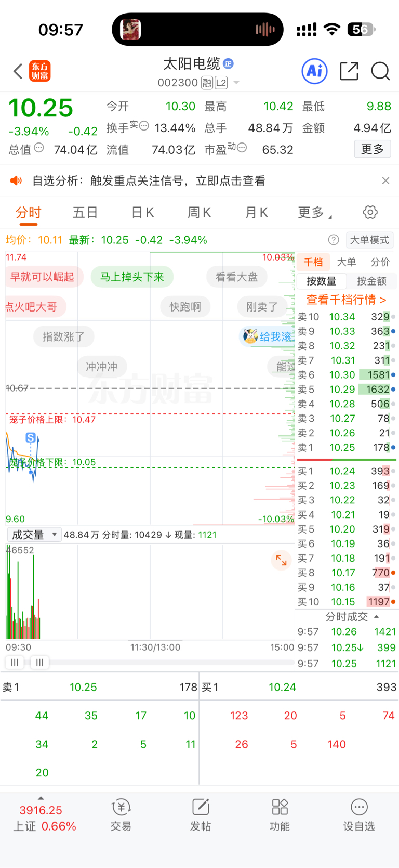Open the 东方财富 logo icon

(40, 71)
